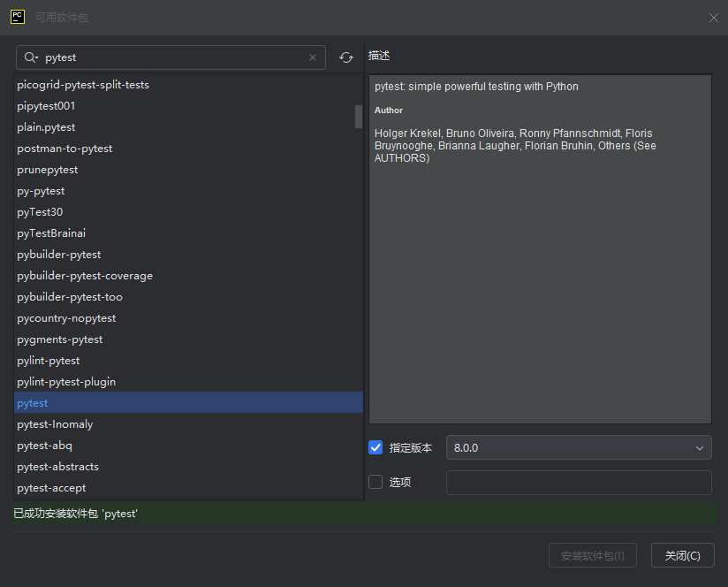Select pygments-pytest package

[188, 339]
